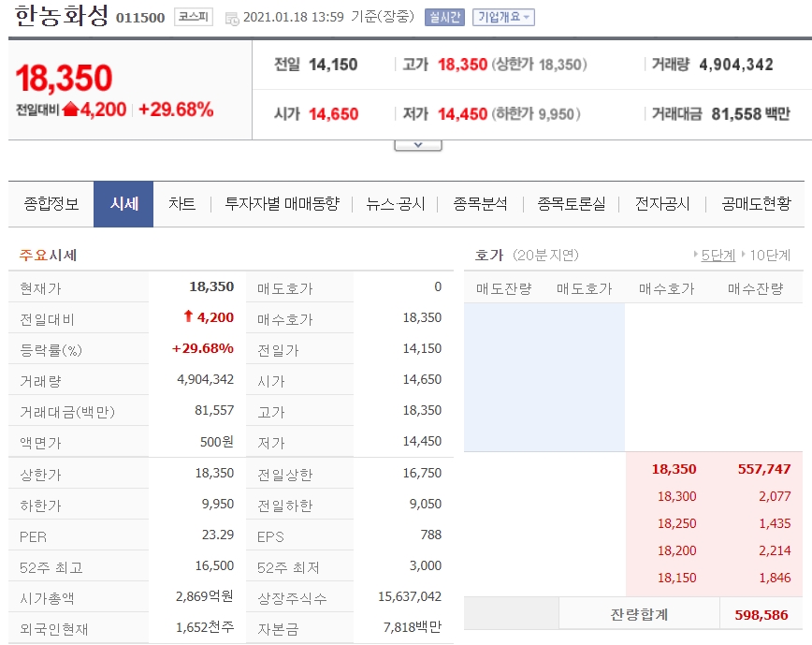
Task: Click the +29.68% change in header
Action: click(176, 110)
